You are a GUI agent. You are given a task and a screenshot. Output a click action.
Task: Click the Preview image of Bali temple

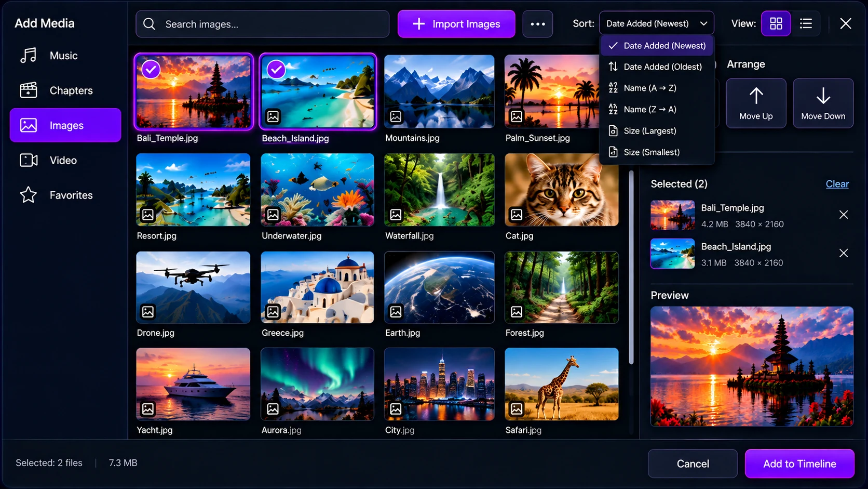point(752,366)
